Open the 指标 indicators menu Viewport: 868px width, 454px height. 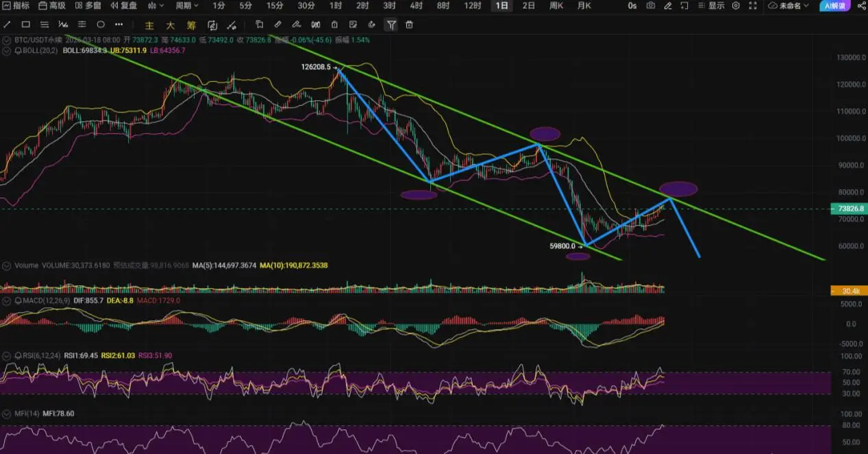click(16, 5)
